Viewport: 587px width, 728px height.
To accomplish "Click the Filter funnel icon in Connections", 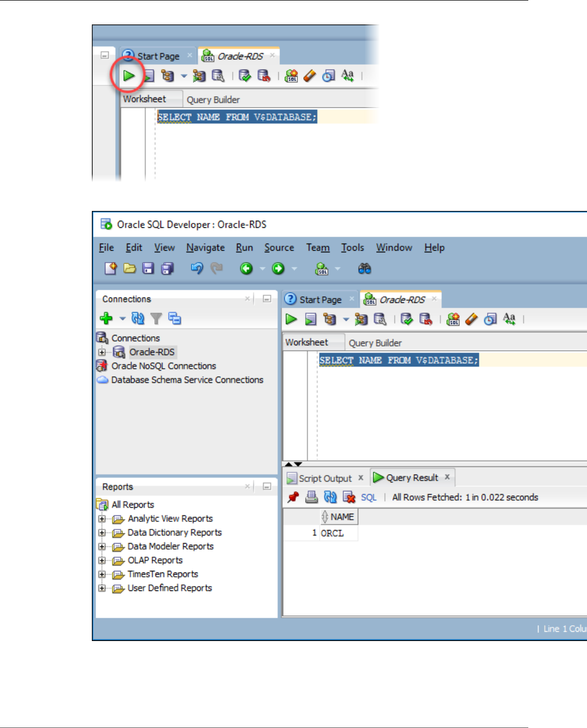I will 156,319.
